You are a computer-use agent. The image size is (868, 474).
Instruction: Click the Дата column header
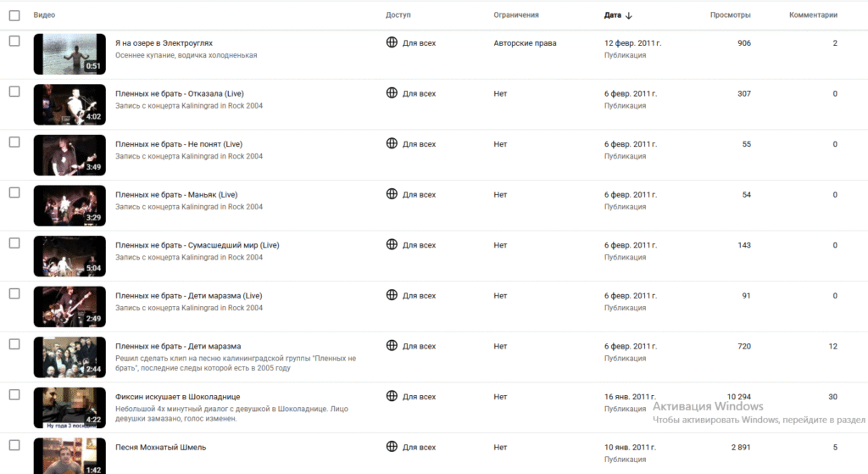point(612,15)
